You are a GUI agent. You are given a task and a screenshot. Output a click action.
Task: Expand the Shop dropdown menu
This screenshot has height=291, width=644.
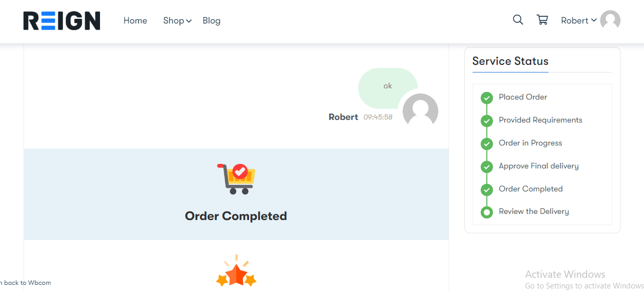[177, 20]
